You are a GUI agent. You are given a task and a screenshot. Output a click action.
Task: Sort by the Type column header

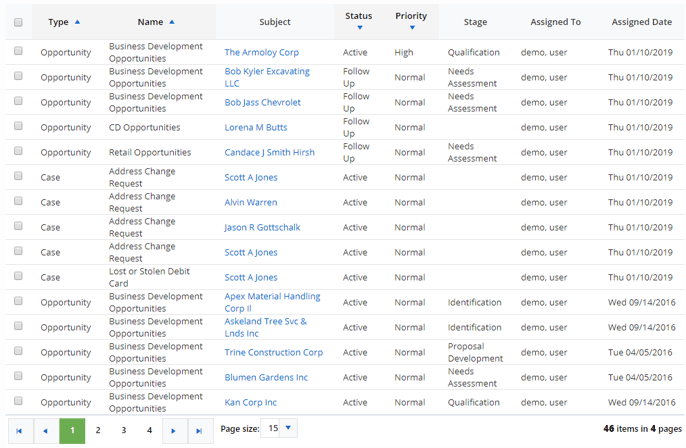tap(58, 22)
